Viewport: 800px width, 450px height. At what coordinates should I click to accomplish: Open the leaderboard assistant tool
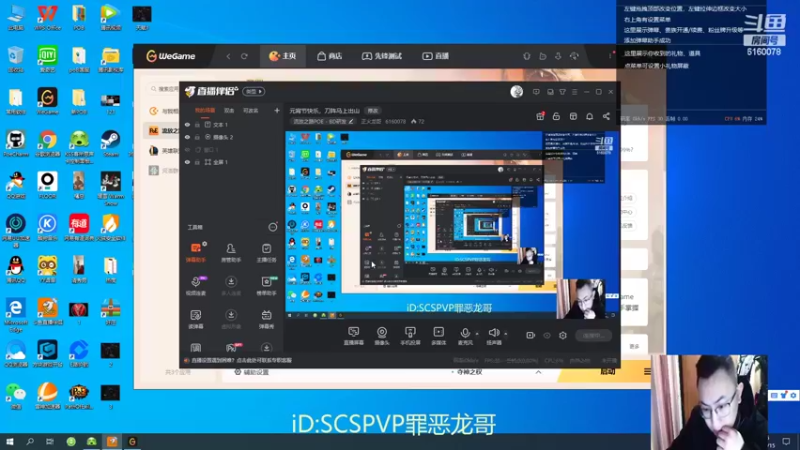pos(266,286)
